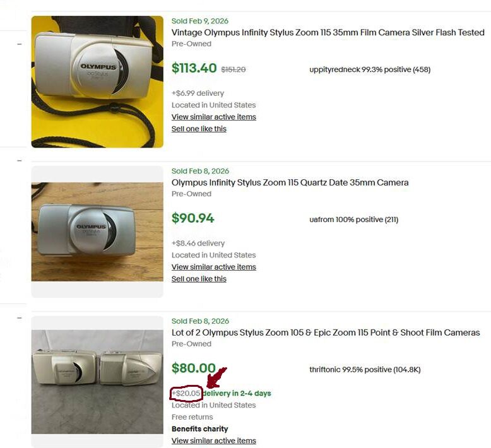Click Sell one like this under $90.94 listing
The image size is (491, 448).
pos(199,279)
